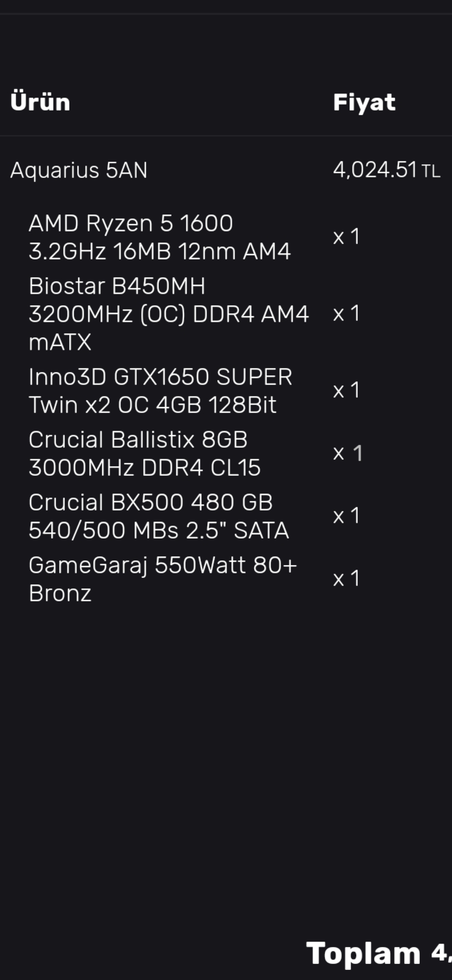Click the Toplam total label
This screenshot has width=452, height=980.
click(363, 953)
